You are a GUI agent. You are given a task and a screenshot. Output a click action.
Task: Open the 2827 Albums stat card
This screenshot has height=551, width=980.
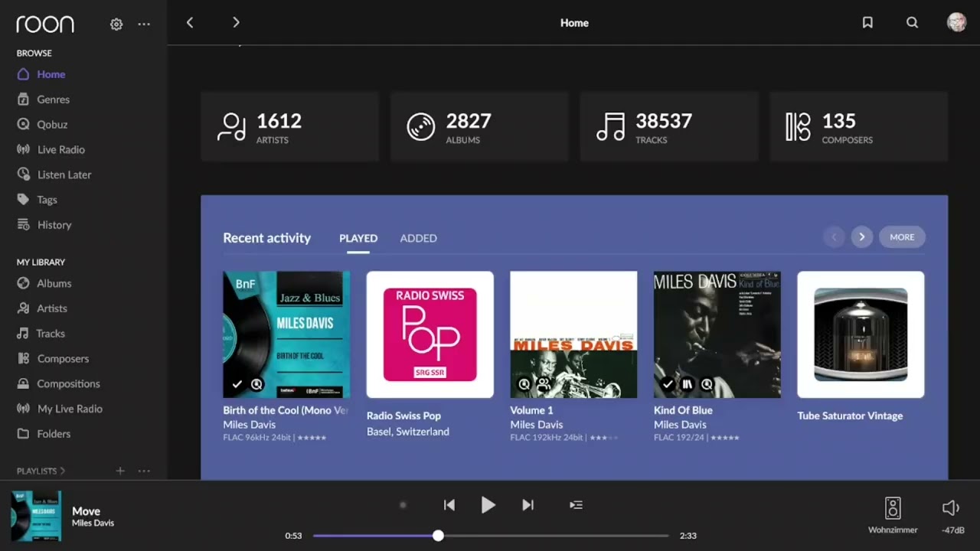click(479, 126)
